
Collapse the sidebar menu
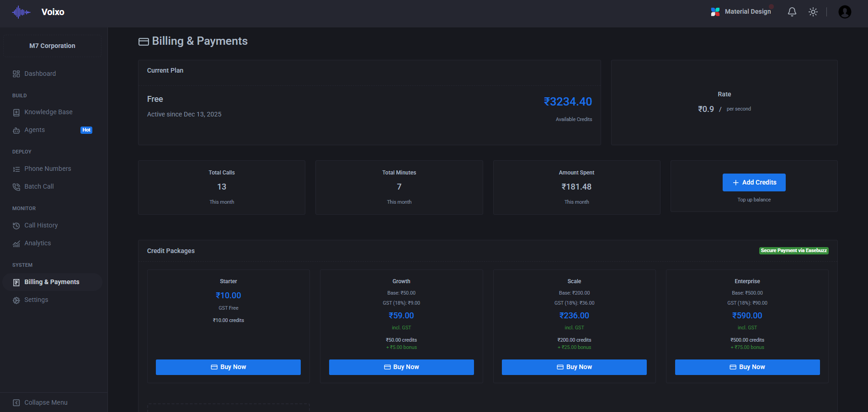tap(46, 402)
